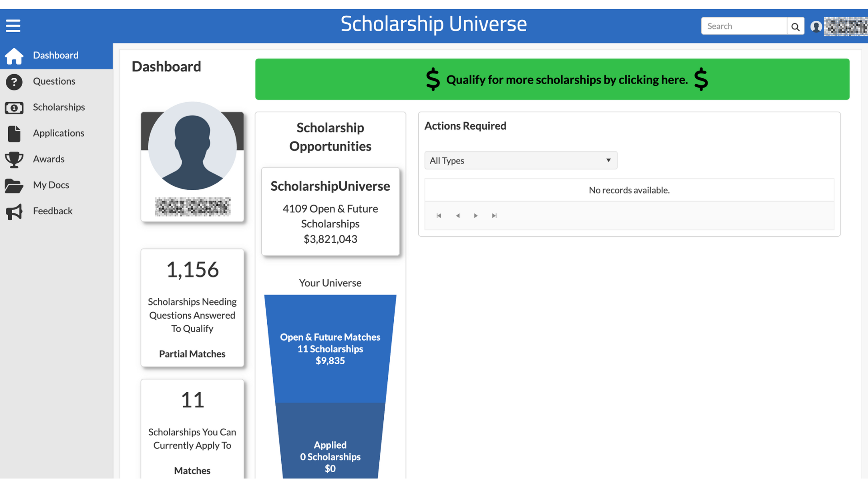The width and height of the screenshot is (868, 488).
Task: Go to the first records page
Action: point(439,216)
